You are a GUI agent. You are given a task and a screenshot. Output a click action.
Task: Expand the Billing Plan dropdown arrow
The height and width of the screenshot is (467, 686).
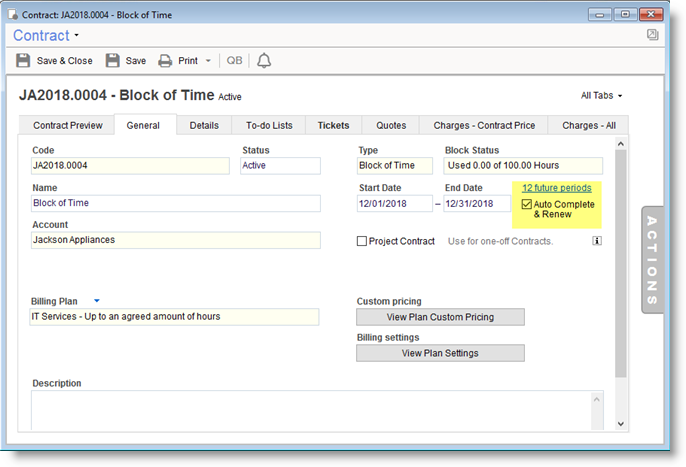pos(97,300)
